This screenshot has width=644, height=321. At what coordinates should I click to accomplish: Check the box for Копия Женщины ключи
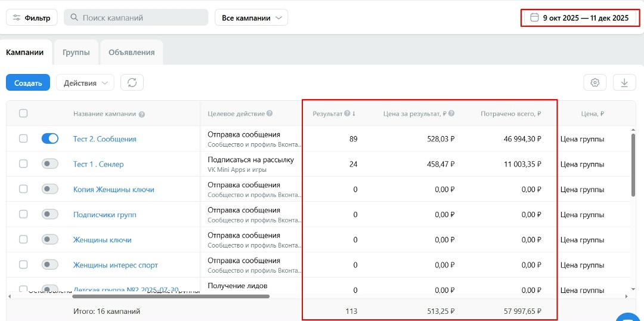(23, 189)
